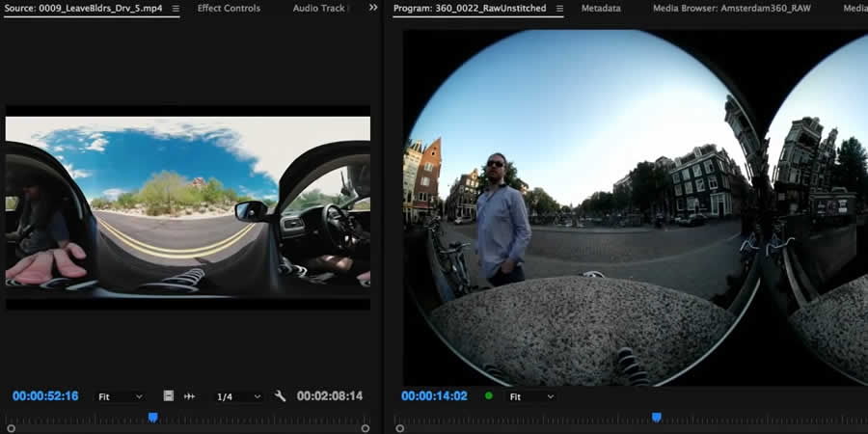Click the Drag Audio Only waveform icon
Image resolution: width=868 pixels, height=434 pixels.
pos(190,396)
